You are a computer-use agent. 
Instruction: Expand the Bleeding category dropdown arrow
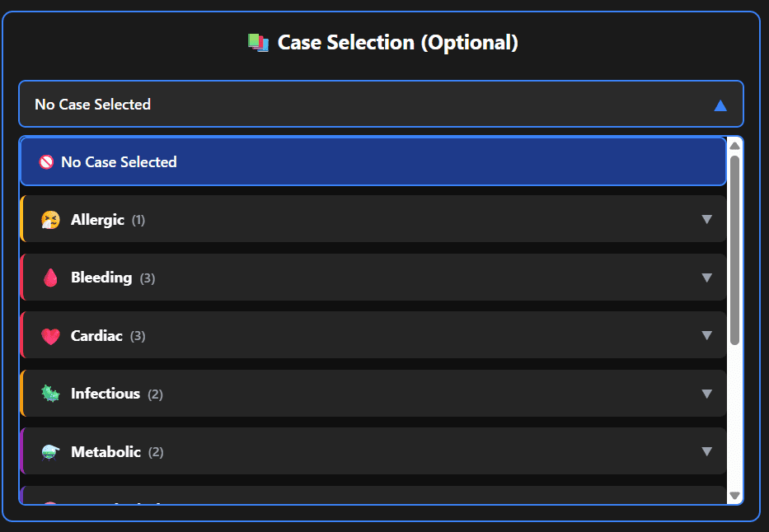point(707,278)
